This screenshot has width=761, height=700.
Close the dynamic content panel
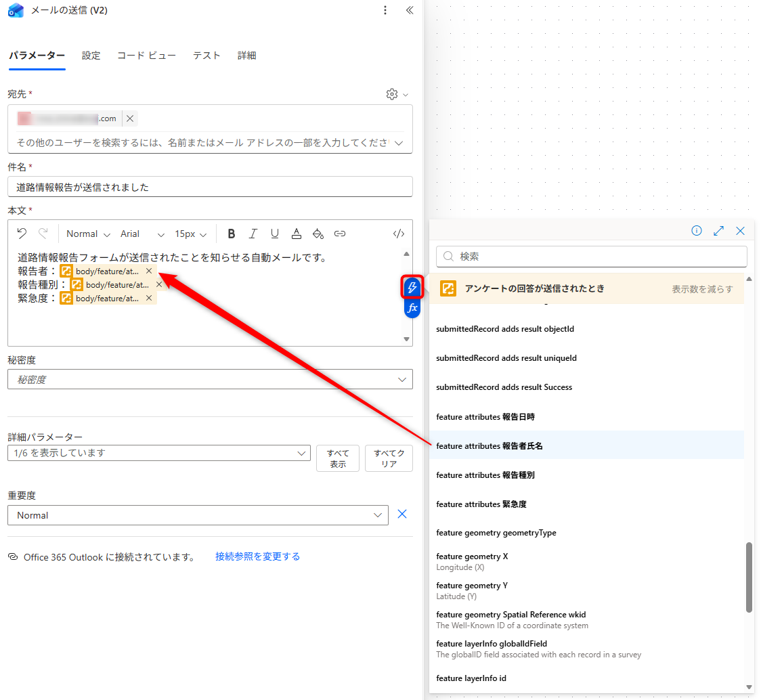(x=740, y=231)
